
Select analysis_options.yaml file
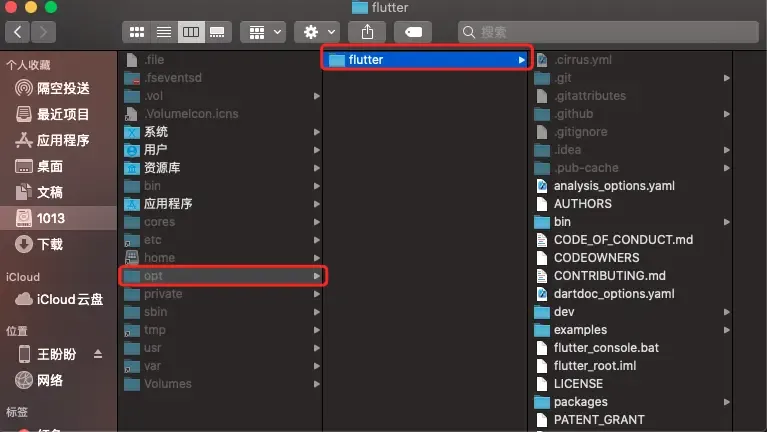pyautogui.click(x=631, y=186)
